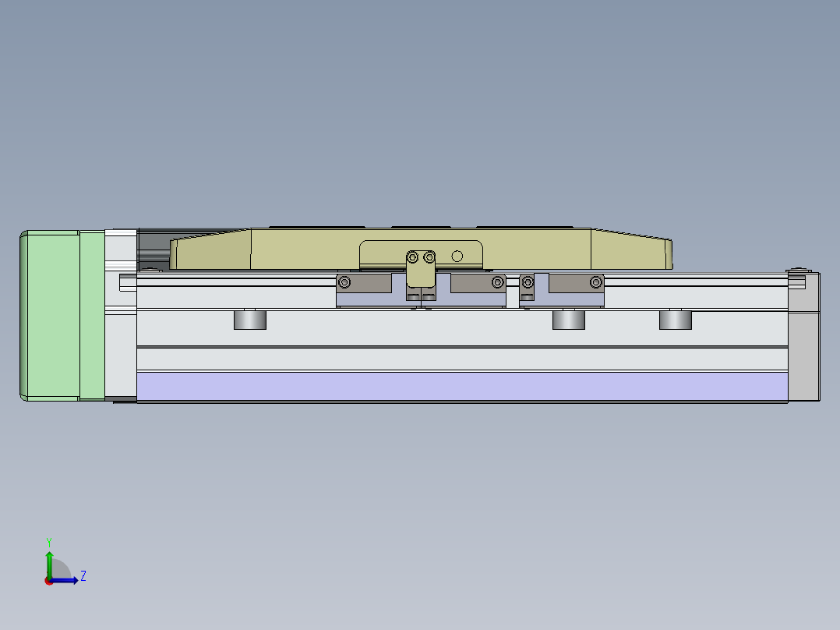Screen dimensions: 840x630
Task: Select the rightmost cylindrical stub under the rail
Action: [x=675, y=320]
